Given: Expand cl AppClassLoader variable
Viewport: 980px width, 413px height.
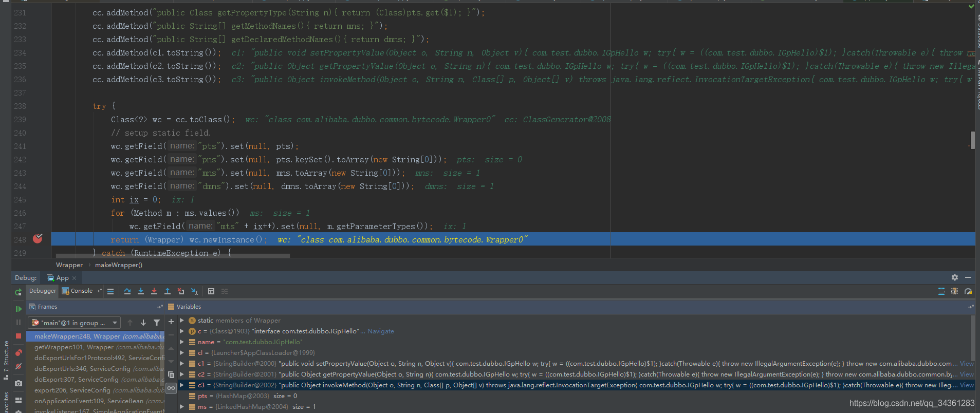Looking at the screenshot, I should click(x=181, y=352).
